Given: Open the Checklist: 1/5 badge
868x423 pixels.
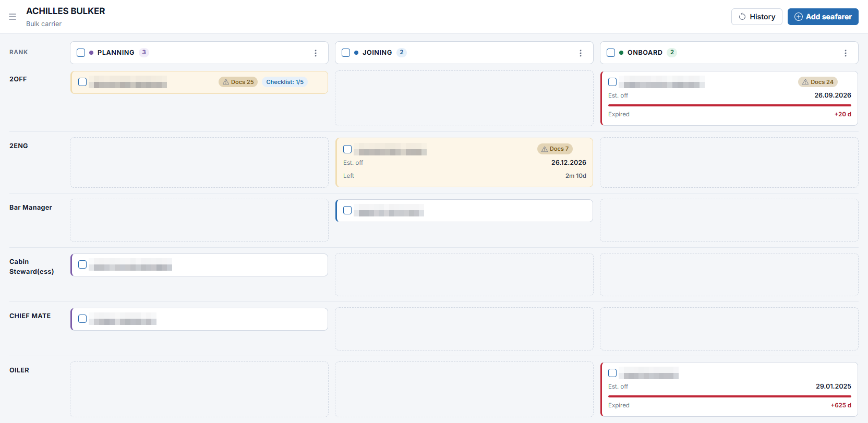Looking at the screenshot, I should point(285,82).
